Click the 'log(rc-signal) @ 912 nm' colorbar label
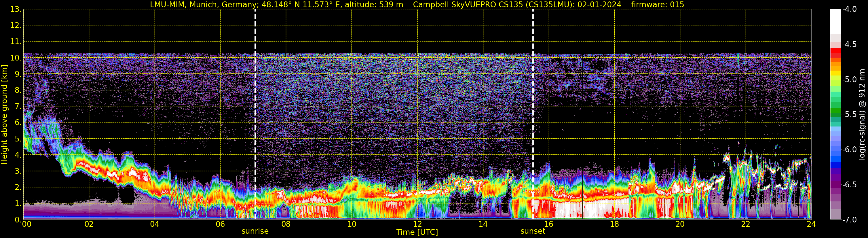This screenshot has width=868, height=238. click(862, 114)
